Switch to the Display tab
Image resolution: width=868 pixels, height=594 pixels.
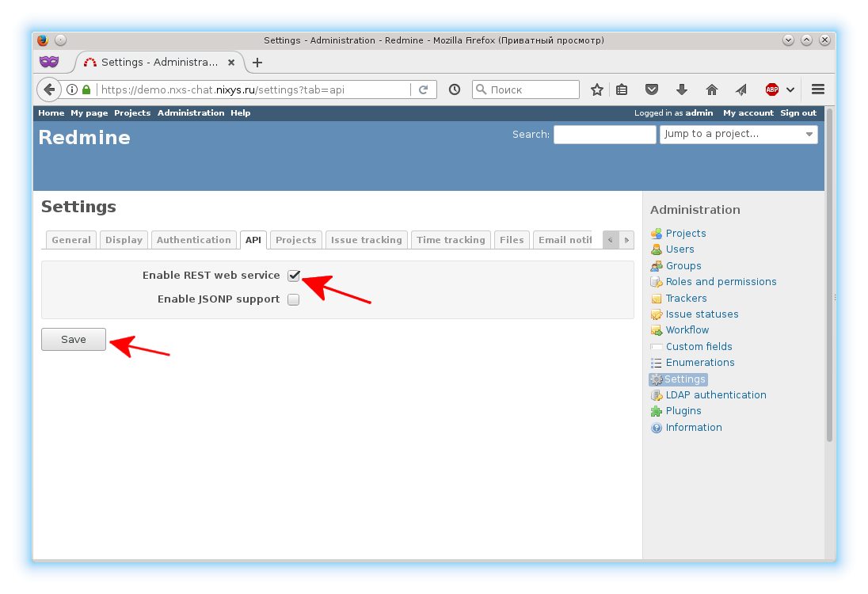tap(124, 240)
